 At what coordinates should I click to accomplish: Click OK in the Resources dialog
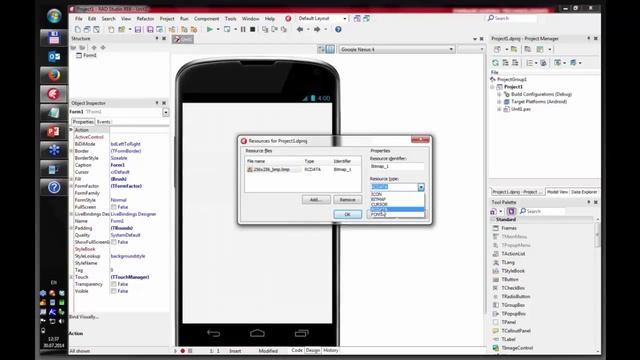coord(347,215)
